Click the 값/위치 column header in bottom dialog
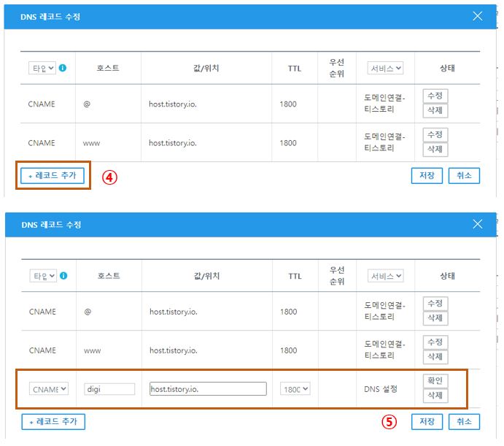 click(206, 276)
